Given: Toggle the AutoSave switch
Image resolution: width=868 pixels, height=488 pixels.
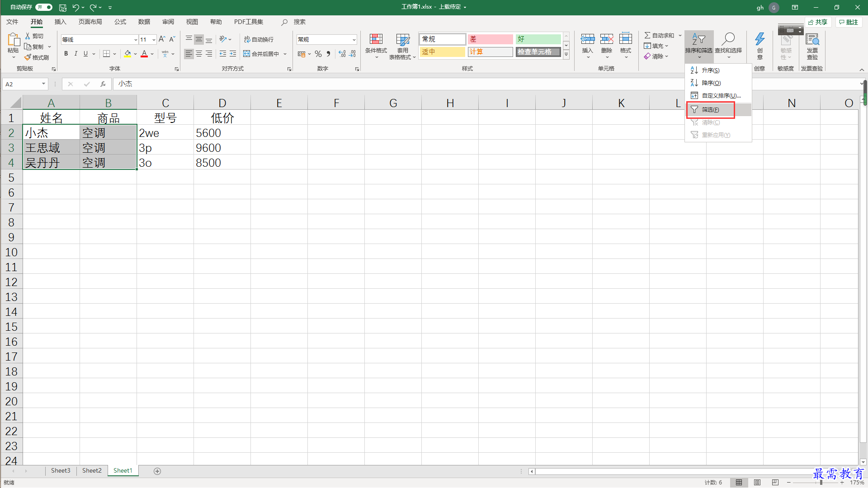Looking at the screenshot, I should click(x=44, y=7).
